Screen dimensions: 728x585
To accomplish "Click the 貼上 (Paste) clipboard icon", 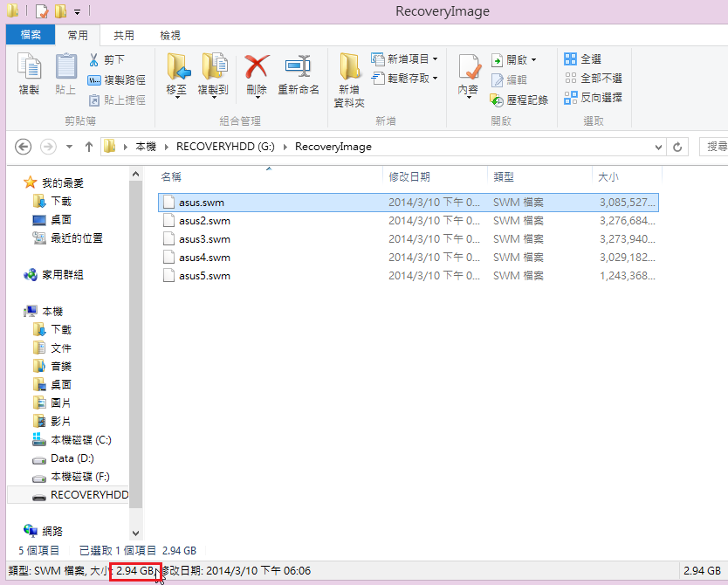I will 65,68.
